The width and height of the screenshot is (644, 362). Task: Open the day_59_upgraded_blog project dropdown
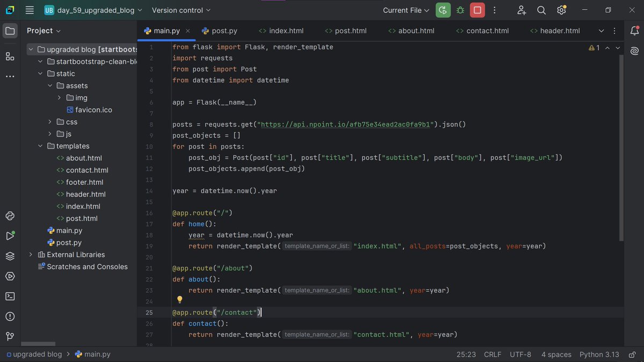93,10
